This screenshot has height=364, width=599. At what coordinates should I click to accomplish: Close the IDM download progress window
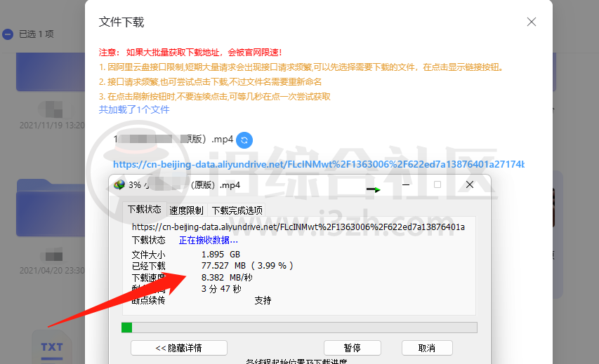470,184
